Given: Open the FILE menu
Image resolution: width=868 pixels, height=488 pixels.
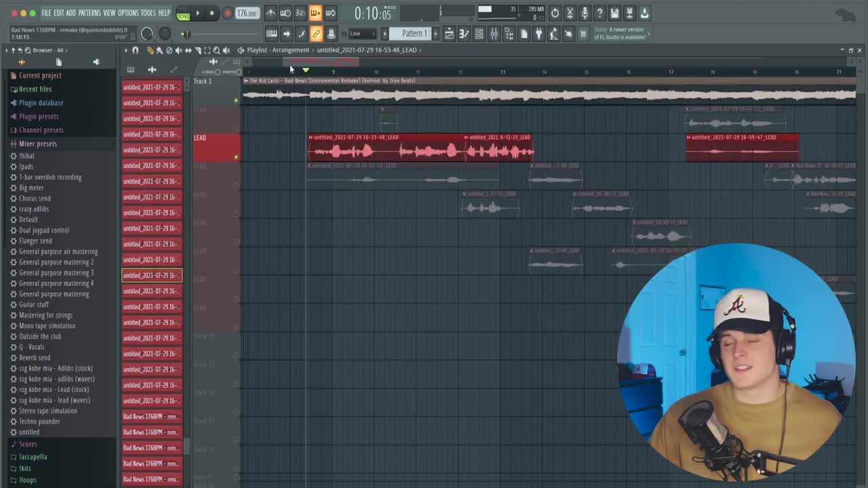Looking at the screenshot, I should tap(46, 13).
